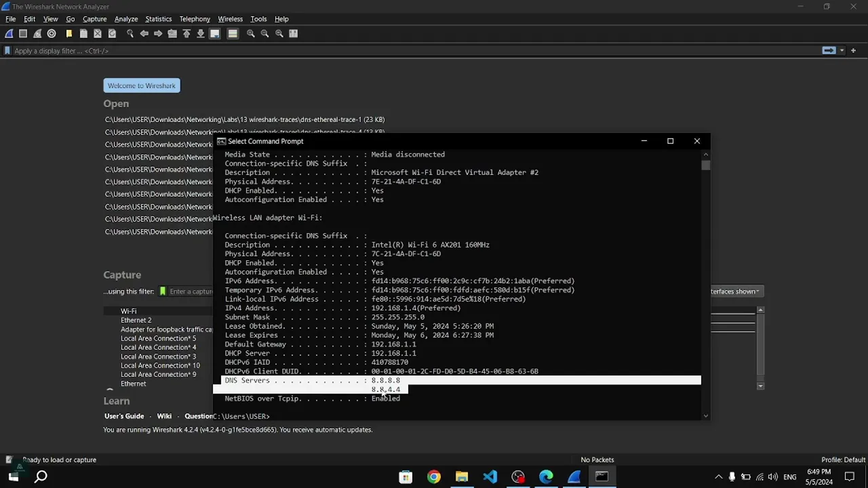Select the Ethernet 2 interface

[x=136, y=320]
